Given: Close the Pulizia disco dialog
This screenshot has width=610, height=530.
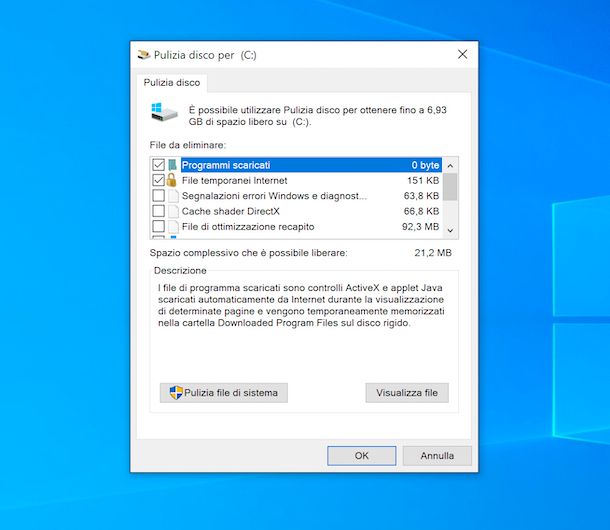Looking at the screenshot, I should 463,54.
